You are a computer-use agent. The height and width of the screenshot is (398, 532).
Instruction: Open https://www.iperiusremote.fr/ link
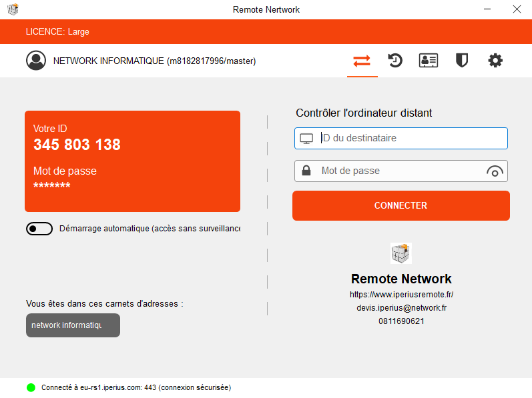point(401,295)
